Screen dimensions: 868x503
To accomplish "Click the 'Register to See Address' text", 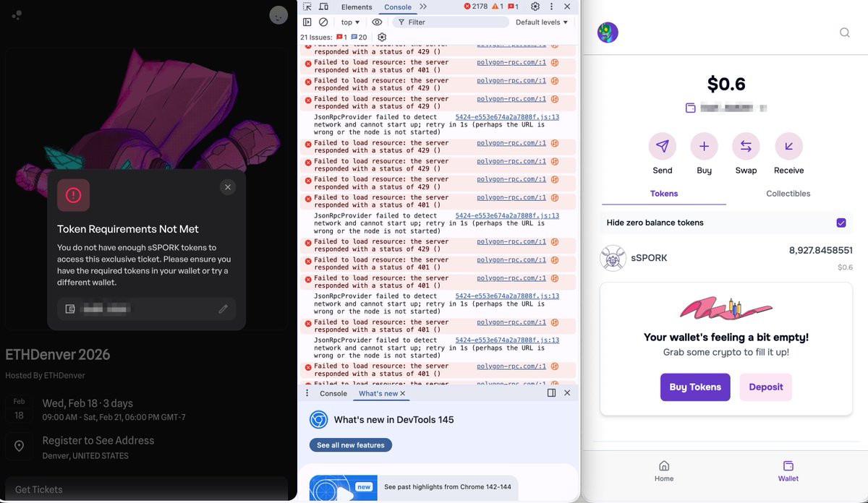I will pyautogui.click(x=98, y=440).
